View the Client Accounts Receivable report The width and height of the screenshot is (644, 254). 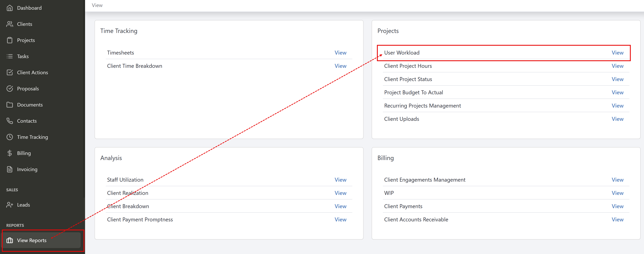coord(618,220)
